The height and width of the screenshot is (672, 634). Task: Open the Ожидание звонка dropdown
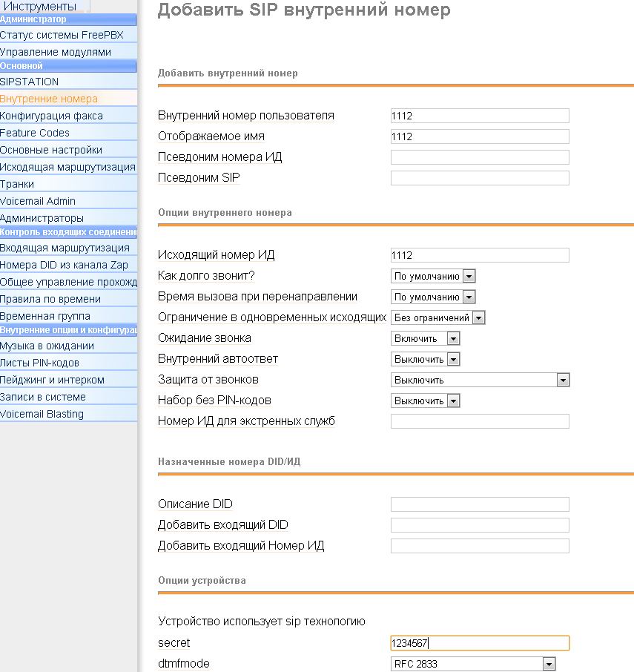coord(426,338)
